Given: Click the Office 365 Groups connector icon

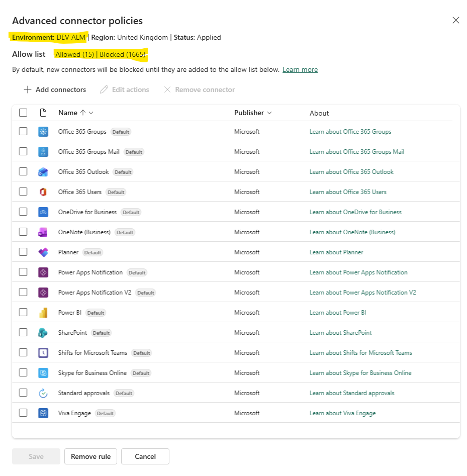Looking at the screenshot, I should coord(43,132).
